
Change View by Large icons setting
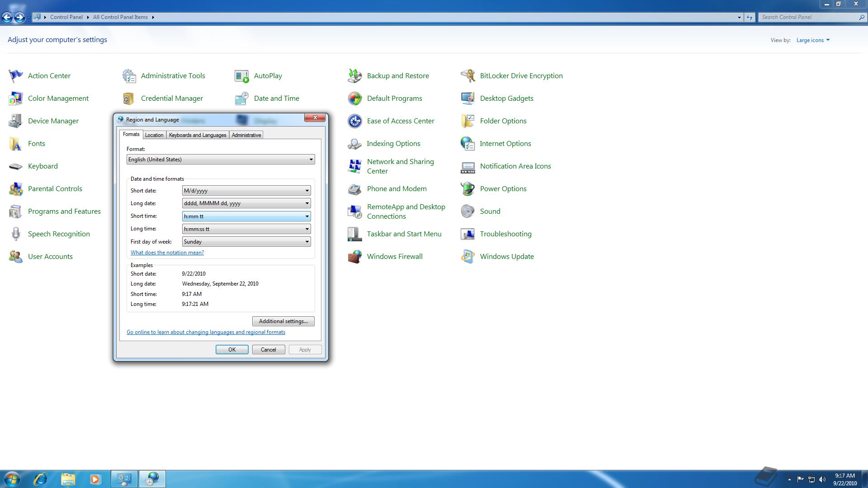pos(812,40)
